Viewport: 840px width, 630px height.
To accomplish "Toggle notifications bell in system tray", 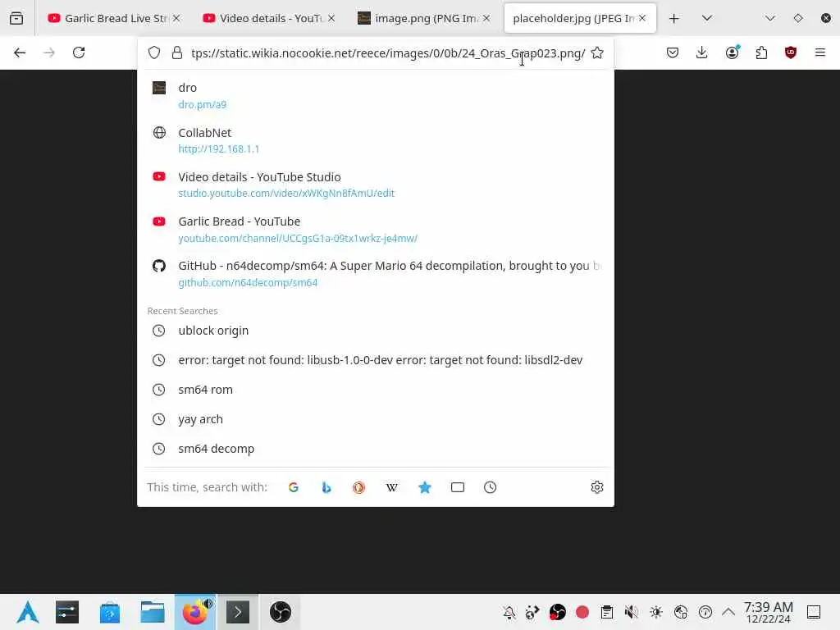I will click(509, 612).
